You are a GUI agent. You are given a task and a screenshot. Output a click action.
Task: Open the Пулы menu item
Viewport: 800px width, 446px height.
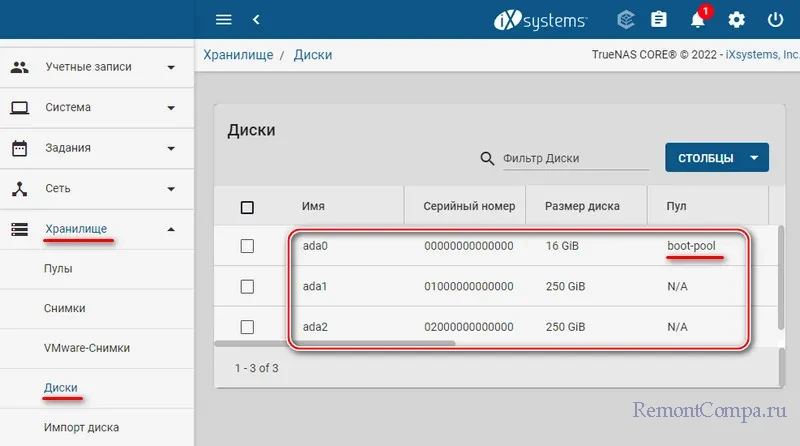[58, 268]
